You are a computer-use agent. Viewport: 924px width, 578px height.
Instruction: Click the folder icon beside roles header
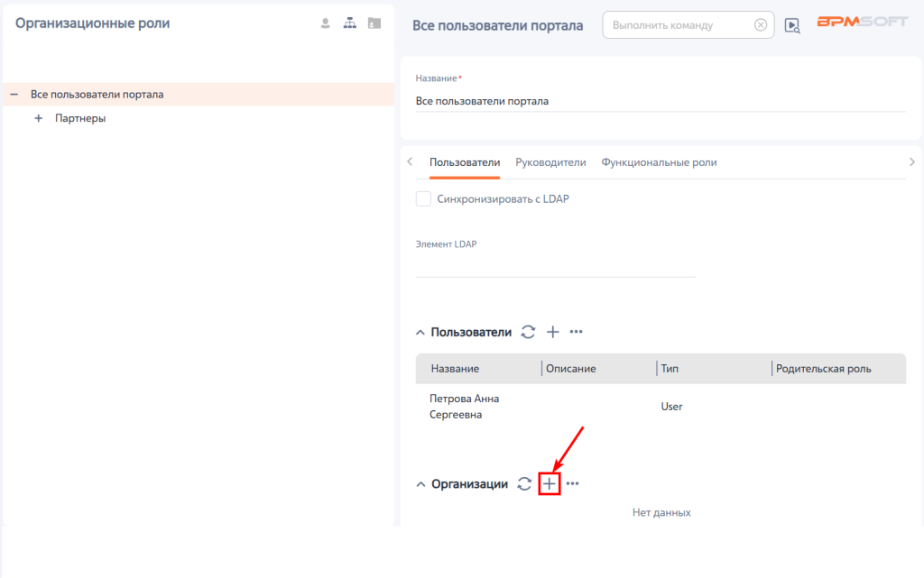374,23
